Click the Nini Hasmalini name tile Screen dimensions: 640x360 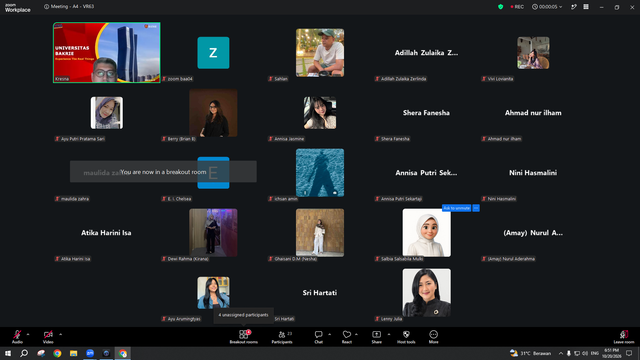click(x=533, y=173)
